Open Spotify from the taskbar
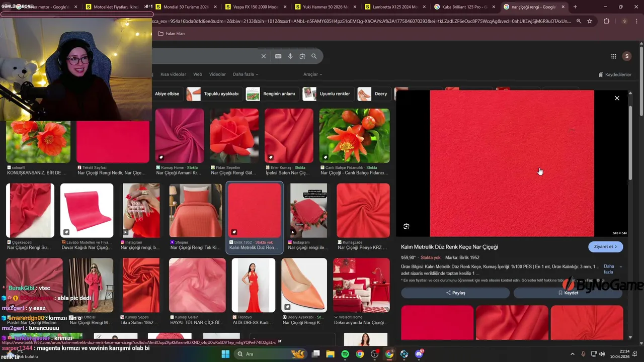Viewport: 644px width, 362px height. coord(345,354)
